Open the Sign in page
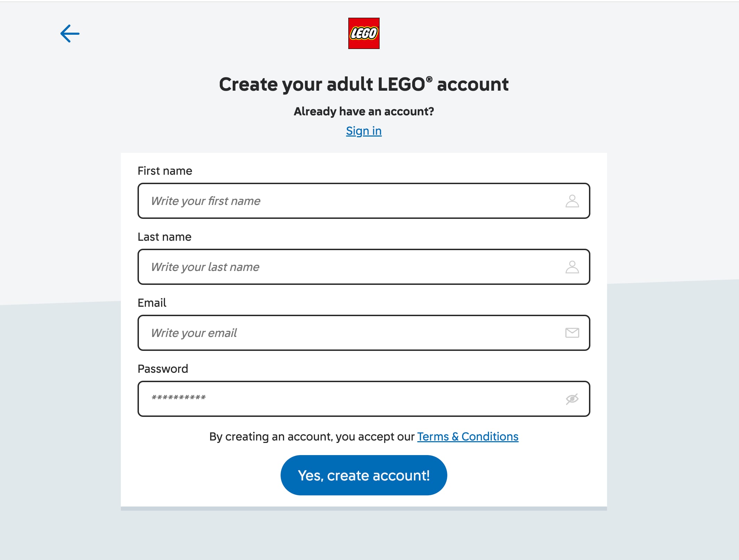 pos(363,131)
